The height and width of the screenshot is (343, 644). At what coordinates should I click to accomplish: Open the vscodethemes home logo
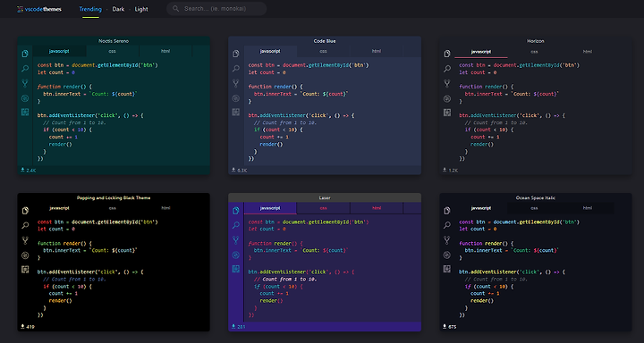pos(39,9)
